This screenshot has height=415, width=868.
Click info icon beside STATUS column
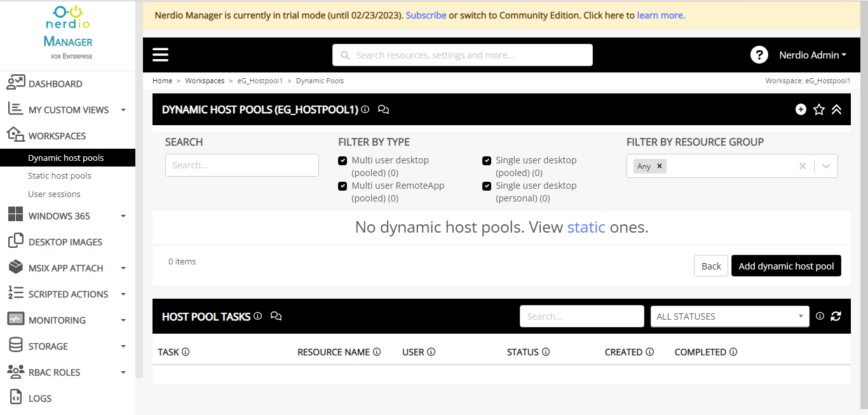(546, 352)
